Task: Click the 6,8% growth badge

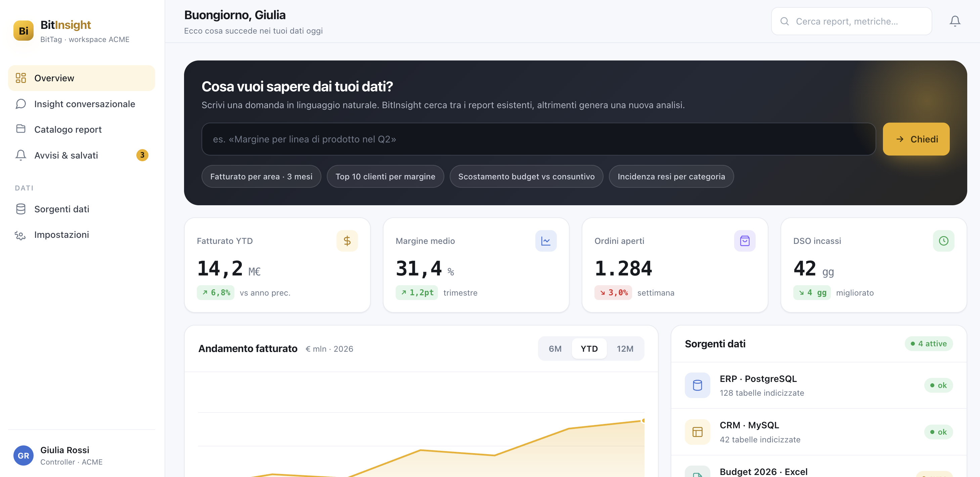Action: [x=215, y=293]
